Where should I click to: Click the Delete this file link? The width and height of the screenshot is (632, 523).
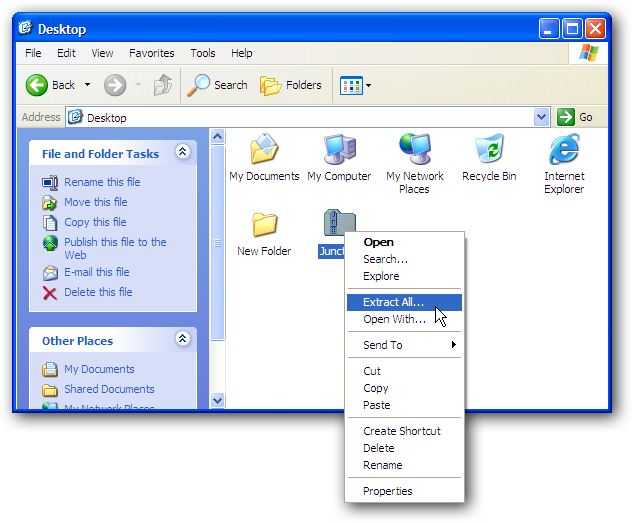tap(98, 292)
